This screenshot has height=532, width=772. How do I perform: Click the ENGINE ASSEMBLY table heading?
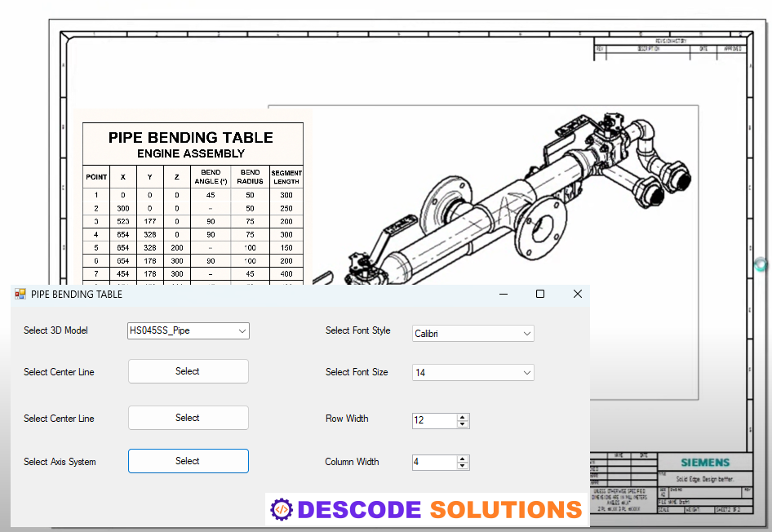click(x=193, y=153)
